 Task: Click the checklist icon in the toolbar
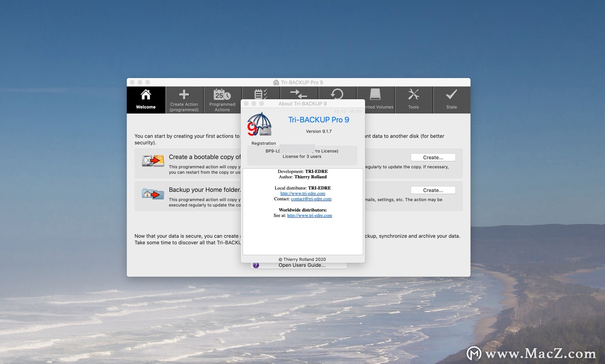pyautogui.click(x=261, y=93)
